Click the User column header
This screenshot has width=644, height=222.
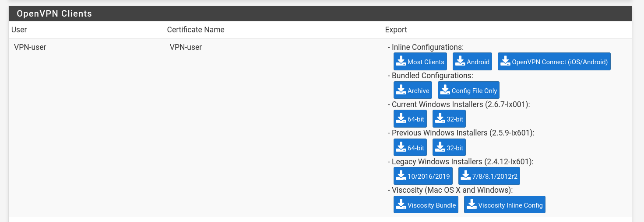(x=19, y=30)
